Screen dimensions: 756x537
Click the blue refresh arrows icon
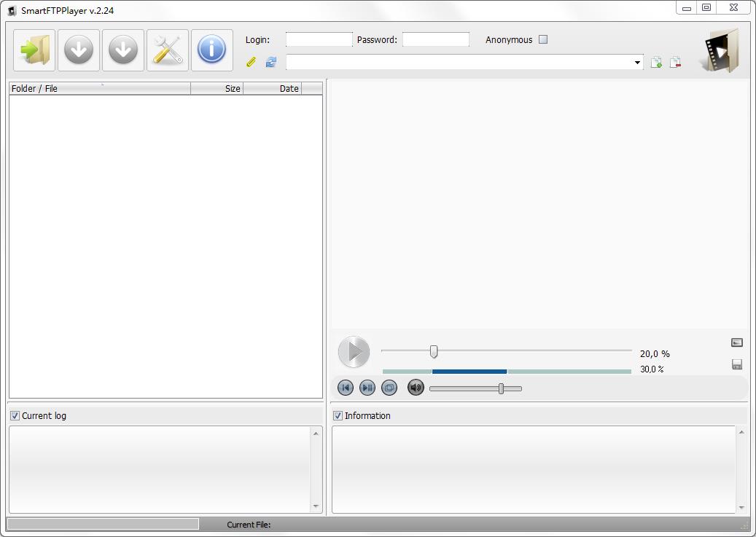270,63
